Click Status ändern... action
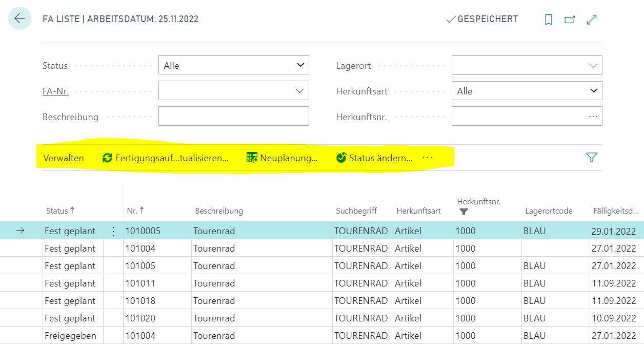 tap(374, 158)
